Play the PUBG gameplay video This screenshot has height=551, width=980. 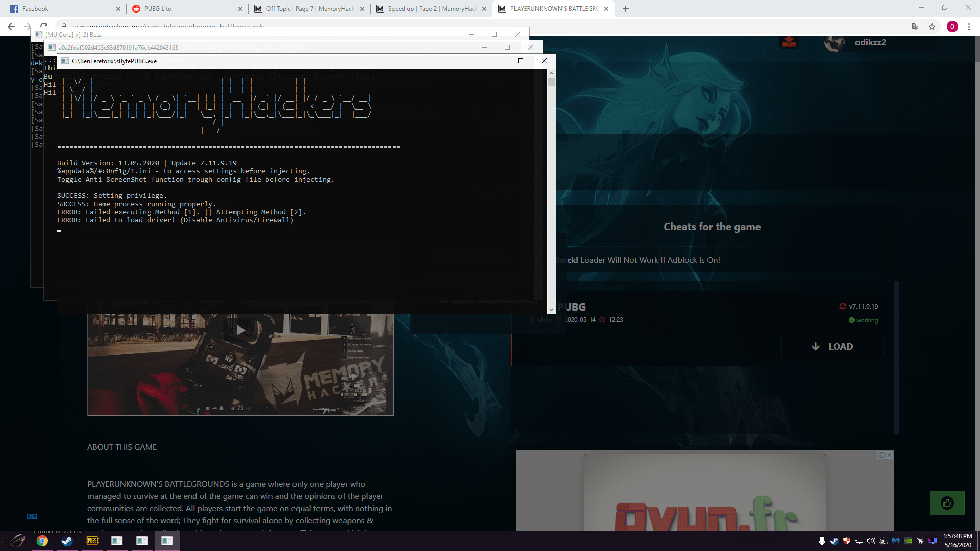tap(240, 330)
